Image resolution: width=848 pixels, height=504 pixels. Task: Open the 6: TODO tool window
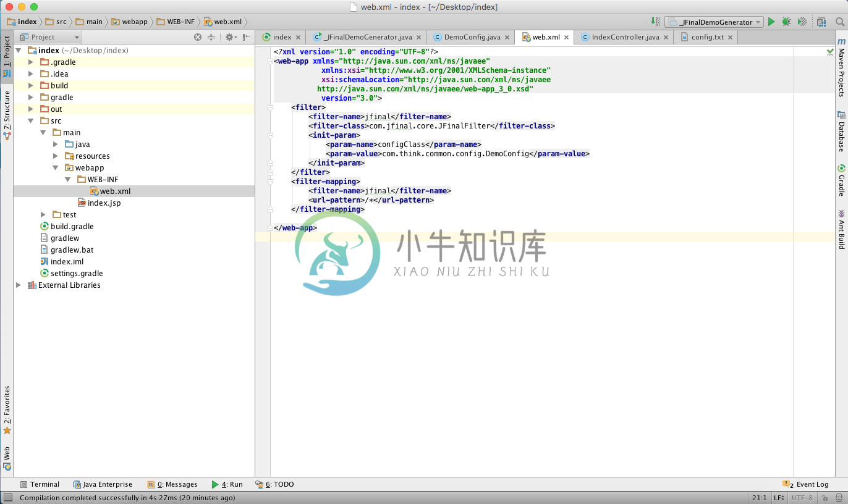click(274, 484)
